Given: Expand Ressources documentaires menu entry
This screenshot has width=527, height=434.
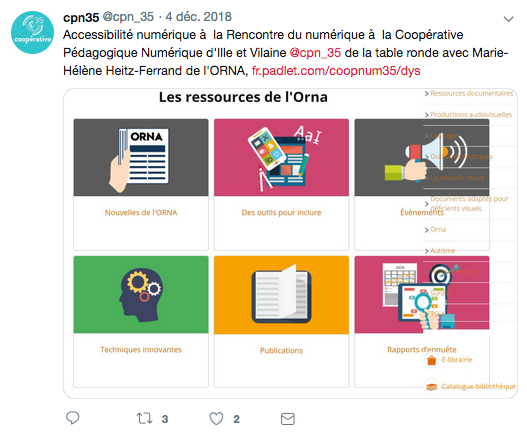Looking at the screenshot, I should (469, 93).
